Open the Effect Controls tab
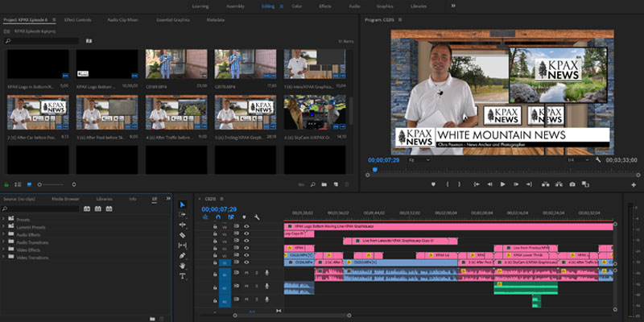Image resolution: width=644 pixels, height=322 pixels. [78, 19]
